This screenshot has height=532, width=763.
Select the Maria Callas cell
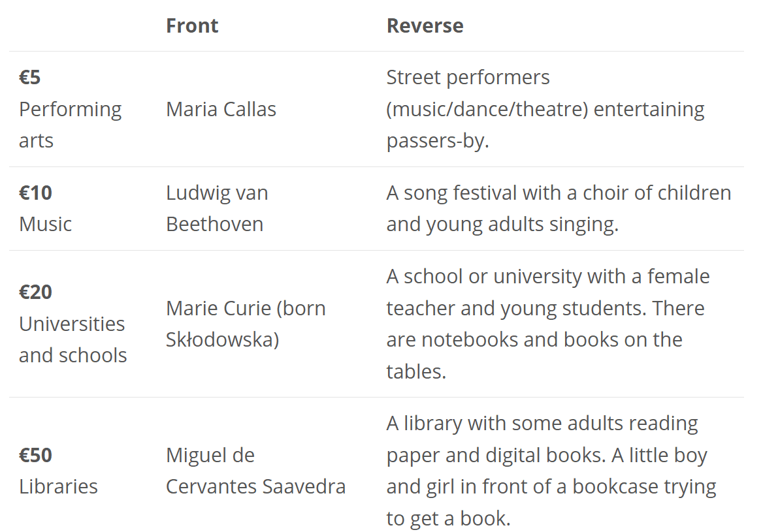221,110
